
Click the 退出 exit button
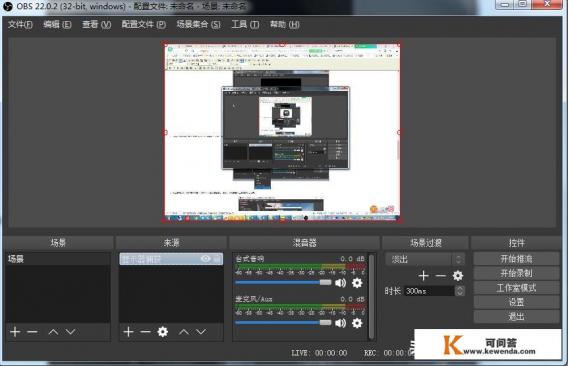(x=516, y=316)
